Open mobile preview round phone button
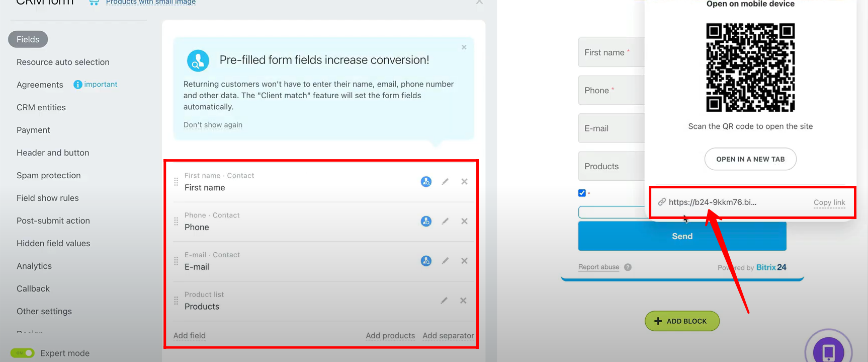 coord(828,351)
